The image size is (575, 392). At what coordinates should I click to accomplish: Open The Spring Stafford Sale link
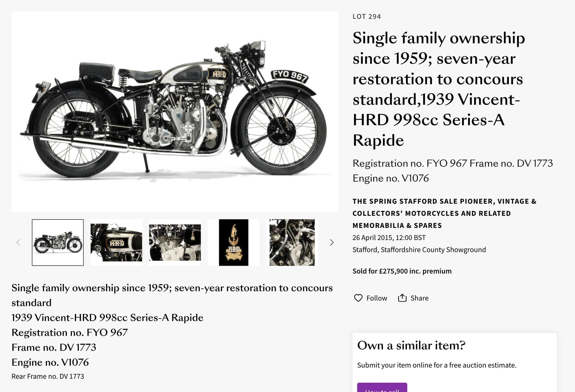coord(444,213)
